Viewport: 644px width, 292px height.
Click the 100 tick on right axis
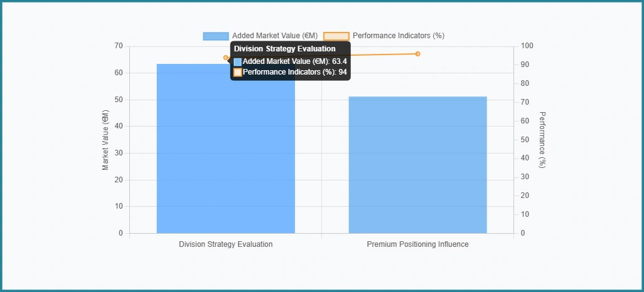click(x=527, y=46)
